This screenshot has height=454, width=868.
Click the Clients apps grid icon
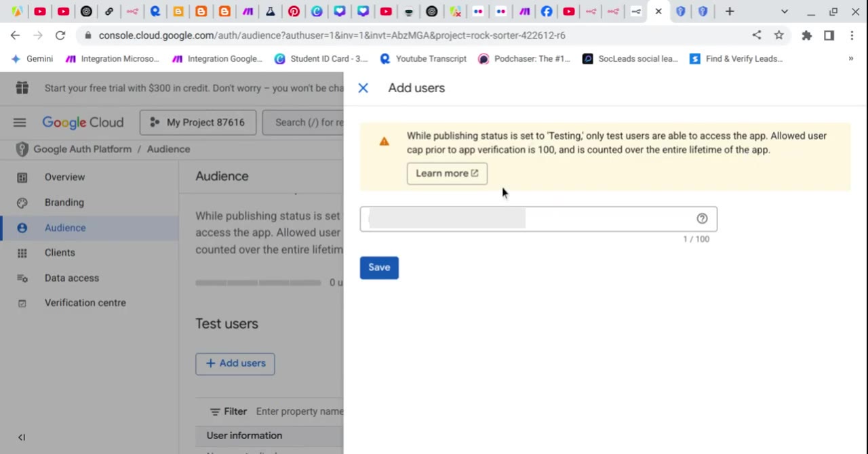[22, 253]
